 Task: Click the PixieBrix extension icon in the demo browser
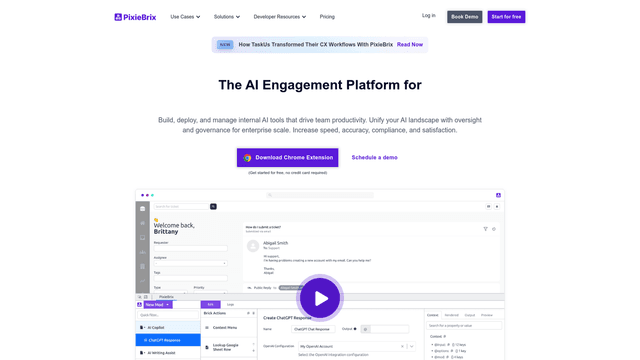coord(498,195)
